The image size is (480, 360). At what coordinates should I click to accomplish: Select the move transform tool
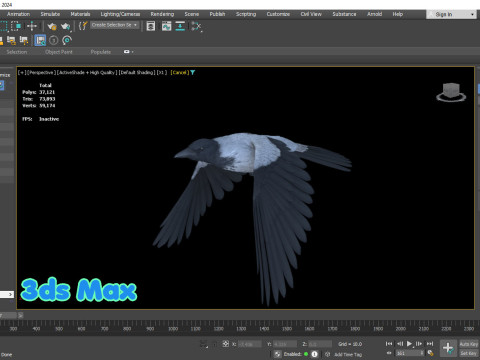pos(32,26)
